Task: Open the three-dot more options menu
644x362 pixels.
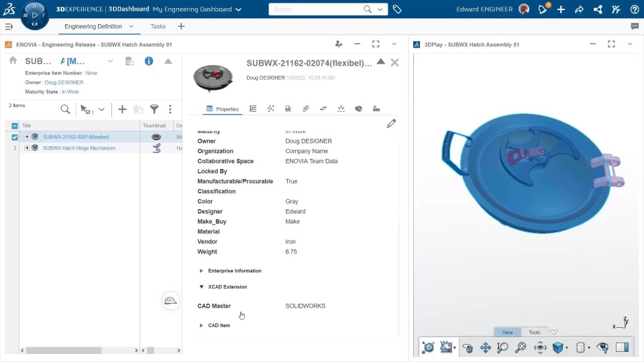Action: coord(170,109)
